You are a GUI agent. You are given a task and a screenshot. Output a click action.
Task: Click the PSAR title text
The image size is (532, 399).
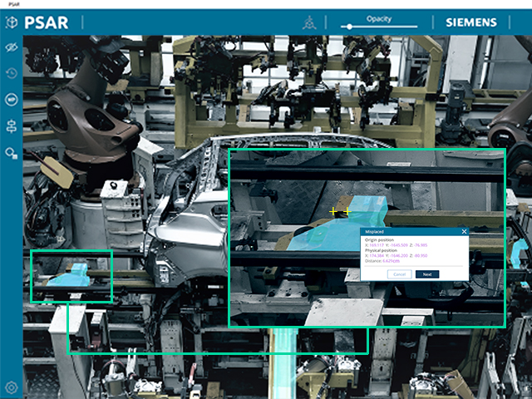click(x=47, y=22)
